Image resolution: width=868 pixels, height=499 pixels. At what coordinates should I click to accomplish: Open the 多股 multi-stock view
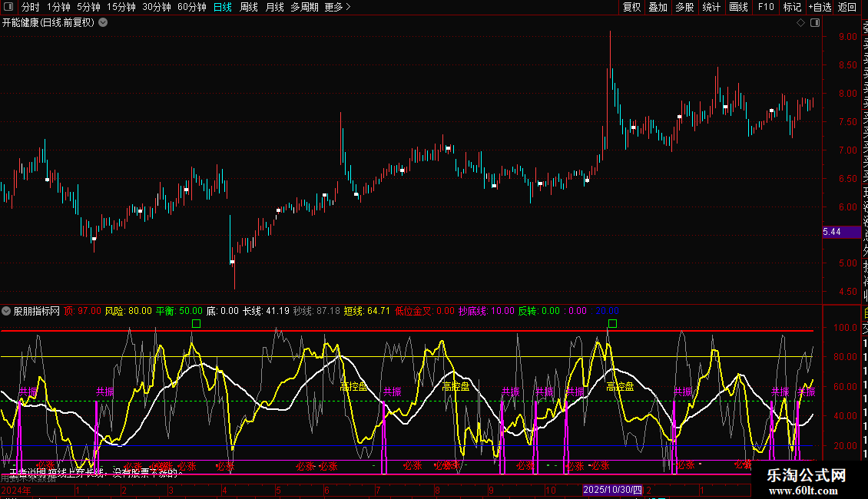coord(684,7)
